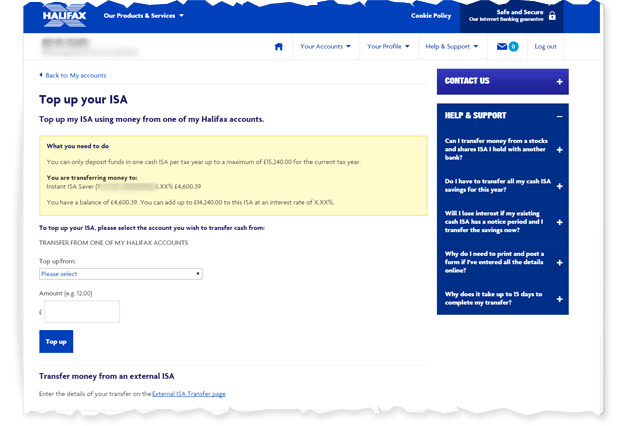Open the Your Profile menu
Image resolution: width=622 pixels, height=426 pixels.
[388, 46]
